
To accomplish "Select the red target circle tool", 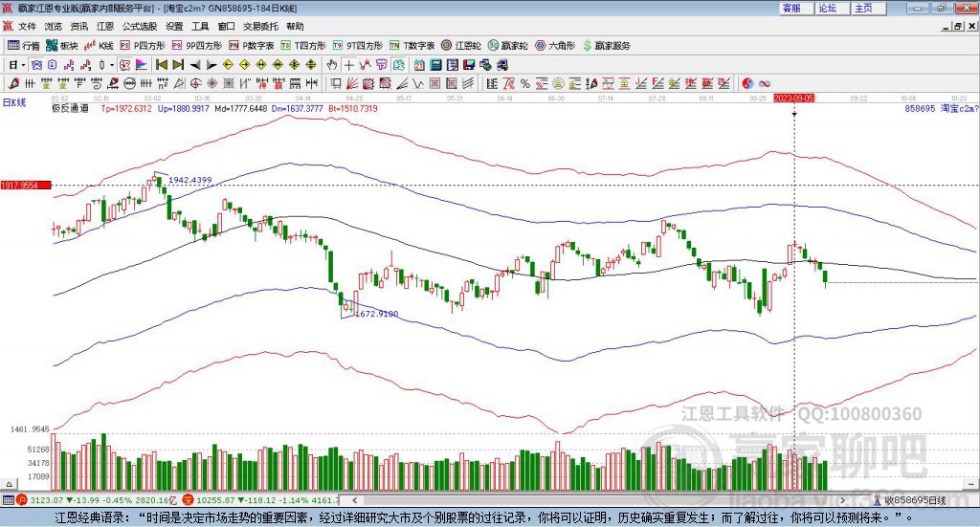I will coord(195,83).
